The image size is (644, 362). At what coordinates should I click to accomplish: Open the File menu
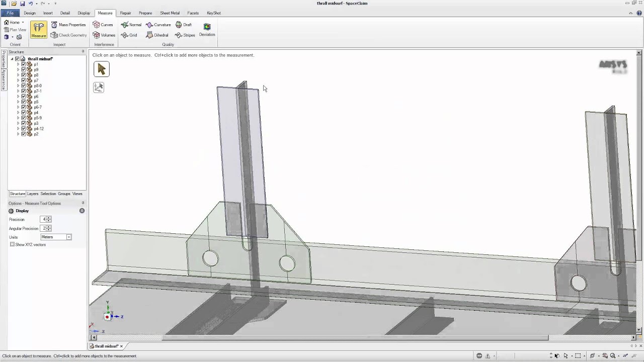(x=10, y=13)
